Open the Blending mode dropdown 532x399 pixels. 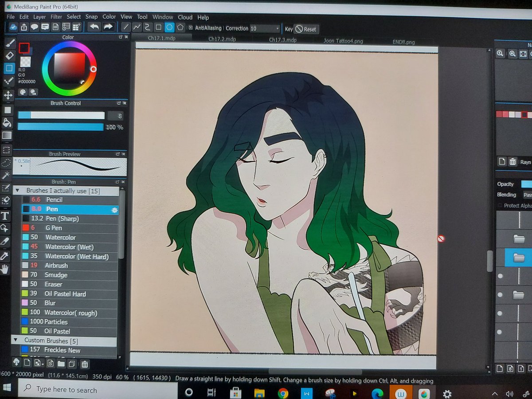pos(527,195)
